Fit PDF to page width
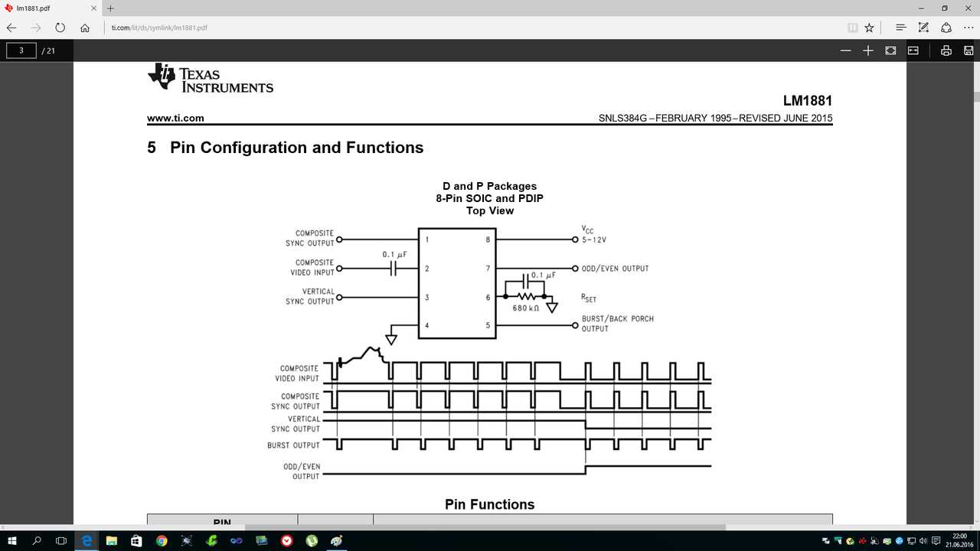The image size is (980, 551). click(913, 51)
